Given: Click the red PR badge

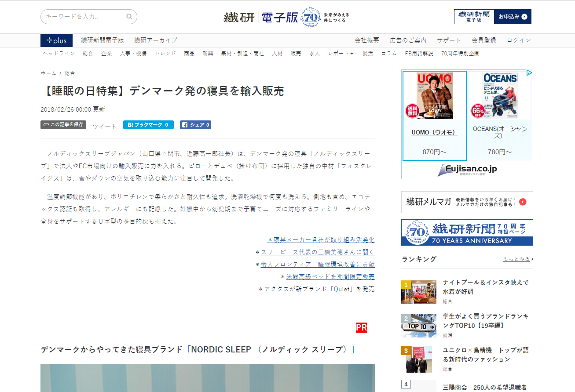Looking at the screenshot, I should point(361,327).
